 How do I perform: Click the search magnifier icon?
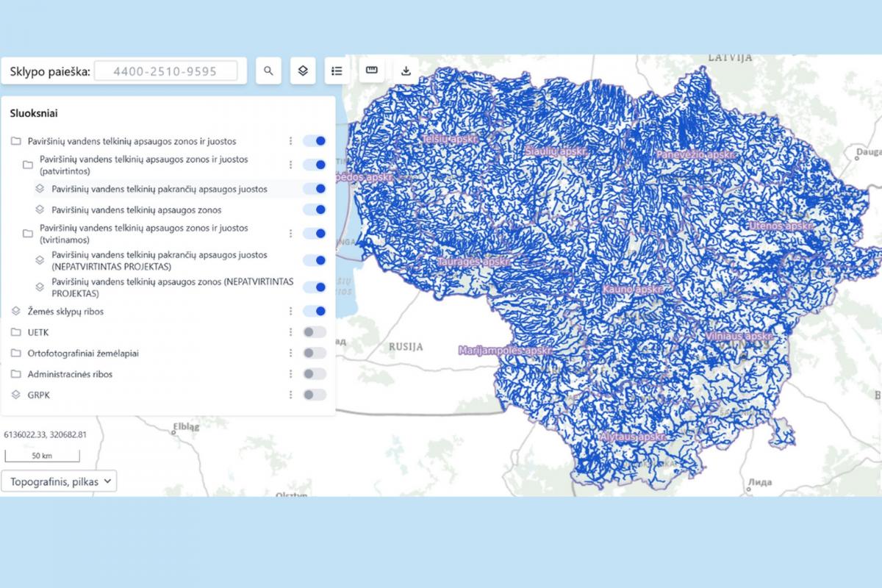(268, 71)
